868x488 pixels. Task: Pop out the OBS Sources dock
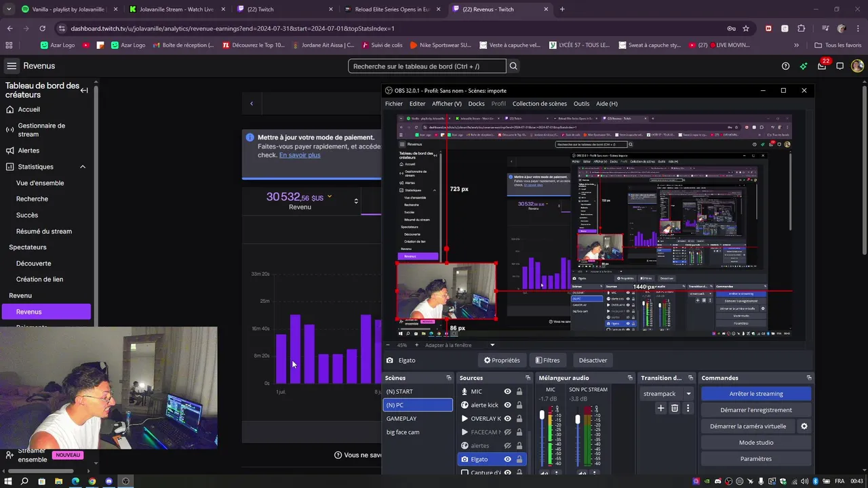coord(528,378)
